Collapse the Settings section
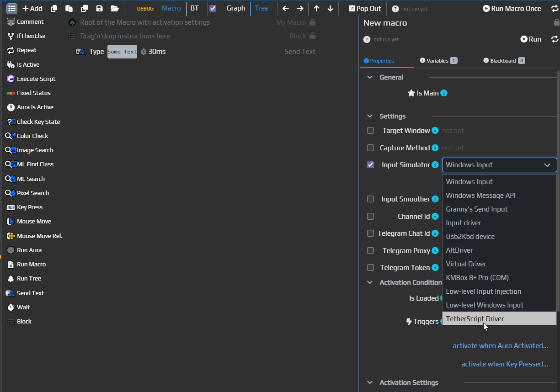 370,117
